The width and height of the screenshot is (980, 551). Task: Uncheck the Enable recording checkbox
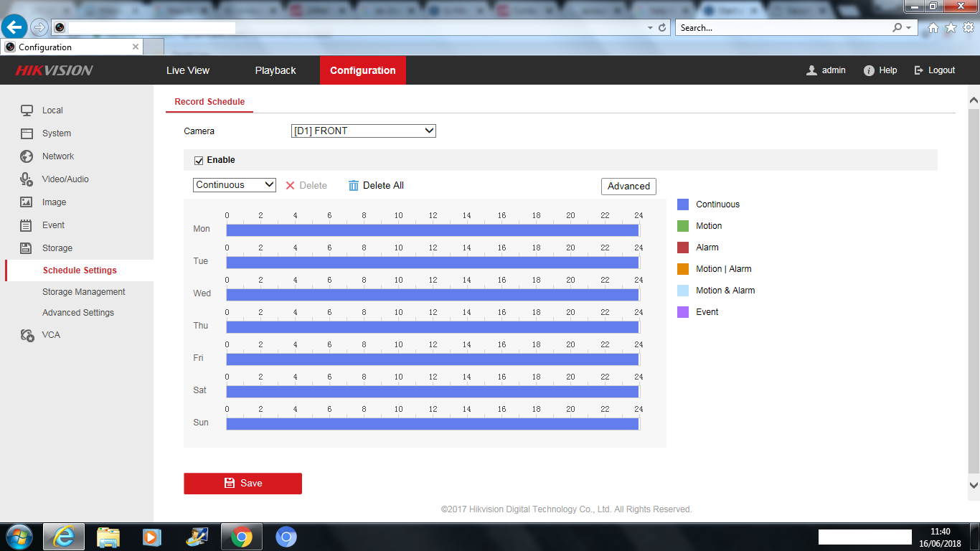199,161
